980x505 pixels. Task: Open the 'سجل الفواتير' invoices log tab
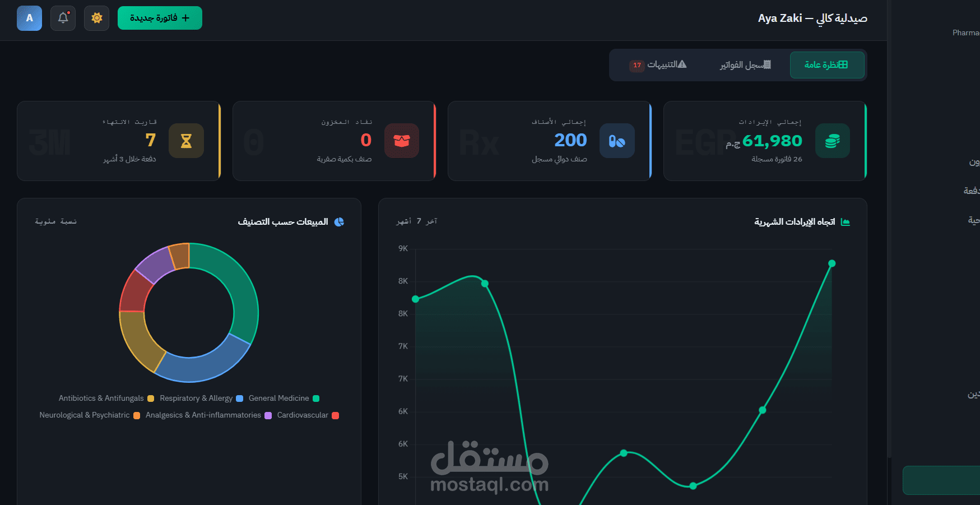[745, 65]
